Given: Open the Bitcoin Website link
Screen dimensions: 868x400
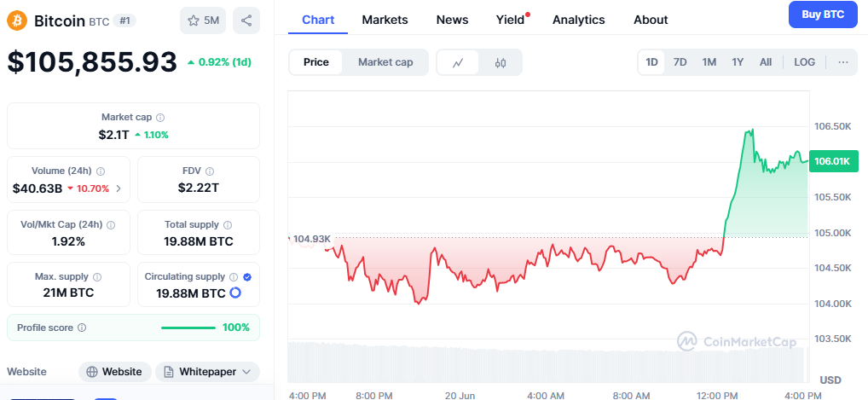Looking at the screenshot, I should click(x=115, y=372).
